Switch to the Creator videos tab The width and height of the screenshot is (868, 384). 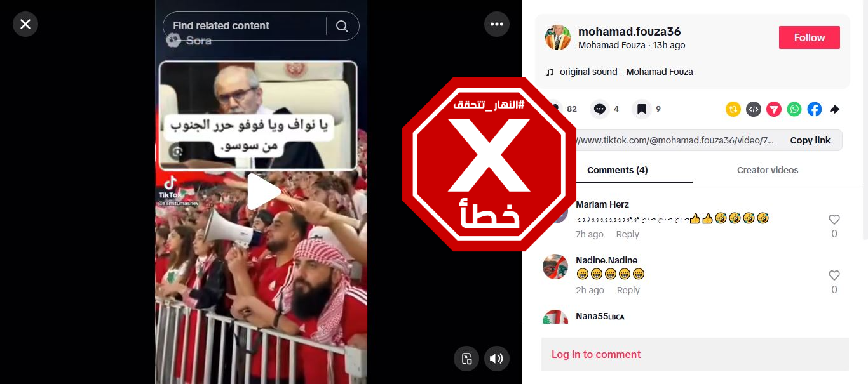(x=768, y=170)
